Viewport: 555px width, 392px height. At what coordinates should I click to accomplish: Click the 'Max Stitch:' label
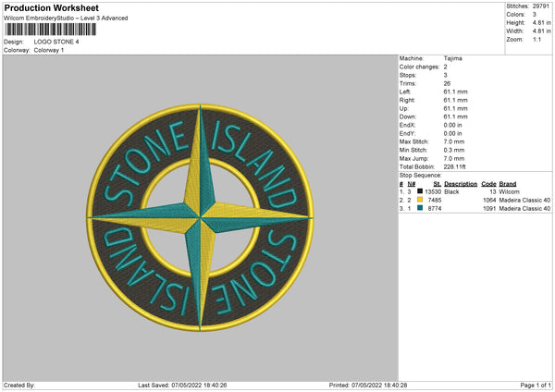[414, 141]
